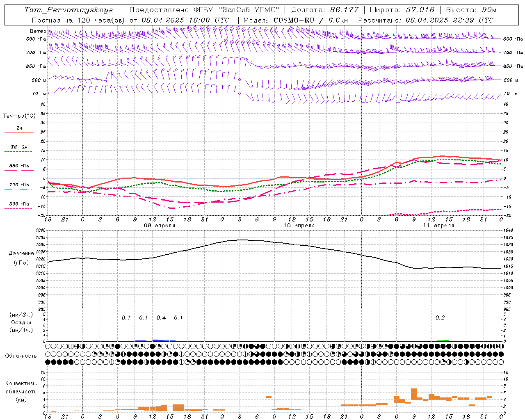Click the Осадки precipitation panel label
Viewport: 525px width, 420px height.
21,322
